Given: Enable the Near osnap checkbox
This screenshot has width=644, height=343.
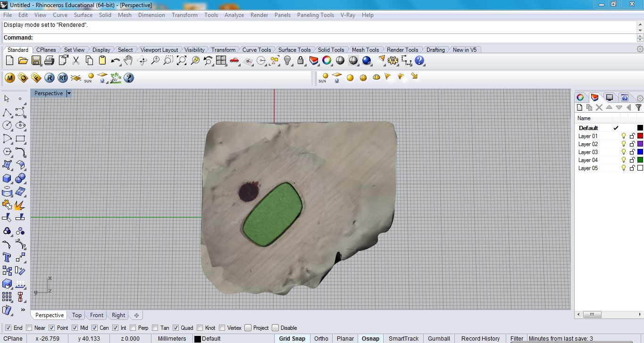Looking at the screenshot, I should (x=29, y=328).
